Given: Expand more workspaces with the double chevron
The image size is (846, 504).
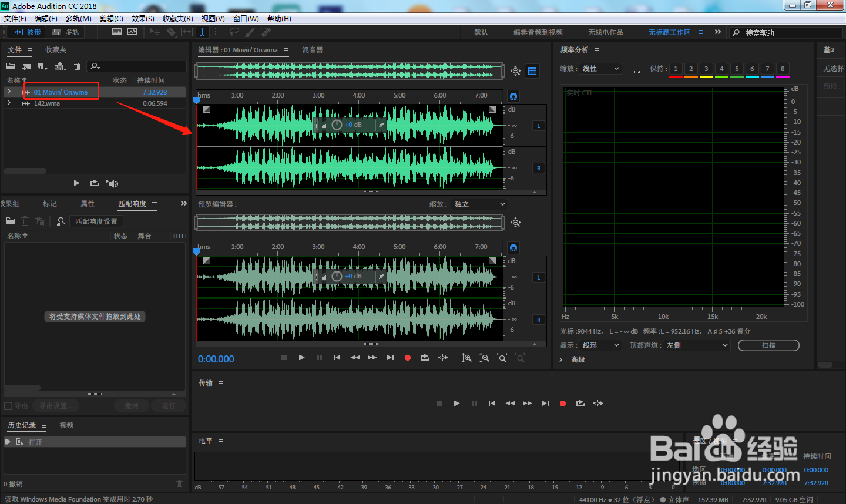Looking at the screenshot, I should (x=718, y=32).
